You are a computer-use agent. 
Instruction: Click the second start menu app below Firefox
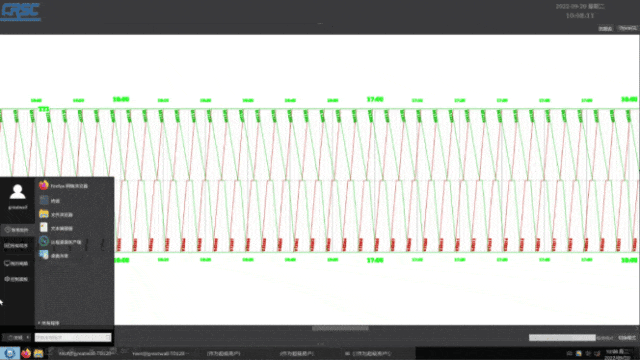pos(50,200)
